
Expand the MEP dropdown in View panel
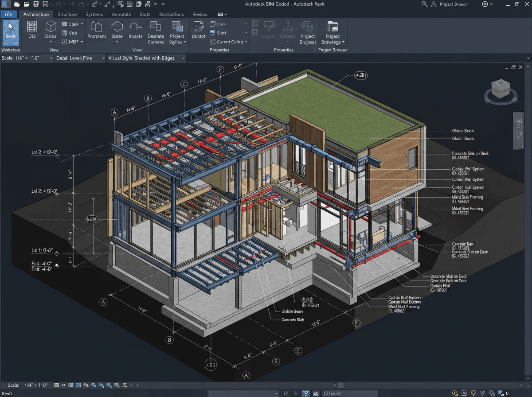82,42
